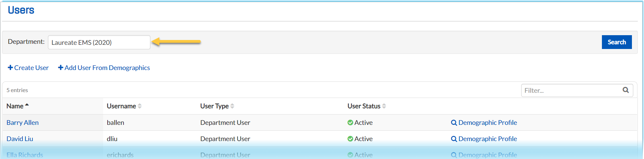The image size is (644, 159).
Task: Click the Department label
Action: click(x=26, y=41)
